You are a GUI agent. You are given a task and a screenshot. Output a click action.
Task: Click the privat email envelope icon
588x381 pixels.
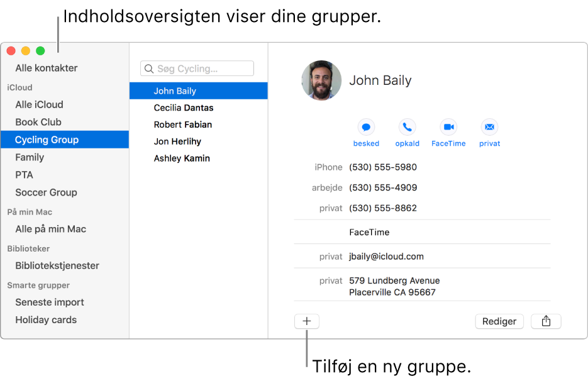(x=489, y=127)
